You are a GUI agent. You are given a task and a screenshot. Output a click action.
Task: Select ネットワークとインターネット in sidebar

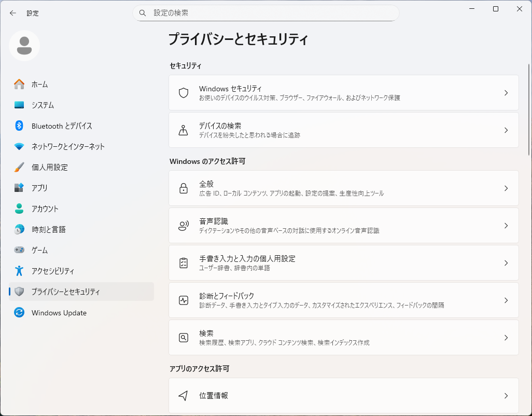coord(67,147)
